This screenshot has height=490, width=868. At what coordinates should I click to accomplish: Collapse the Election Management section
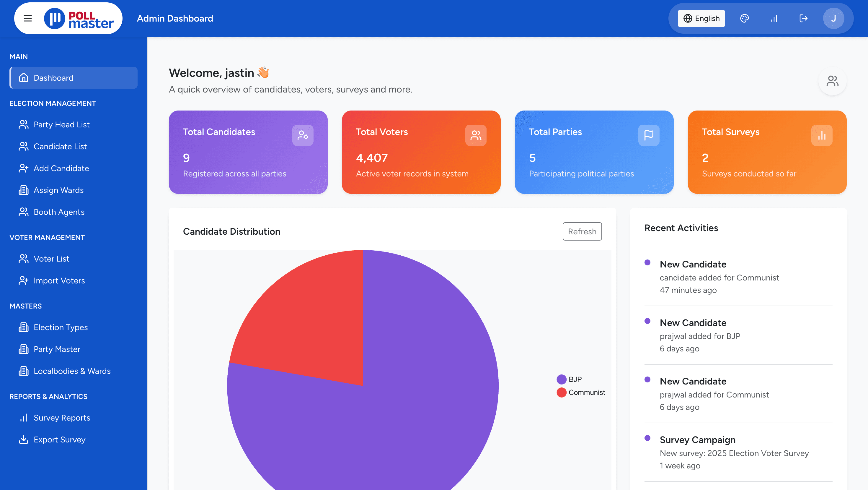[53, 103]
